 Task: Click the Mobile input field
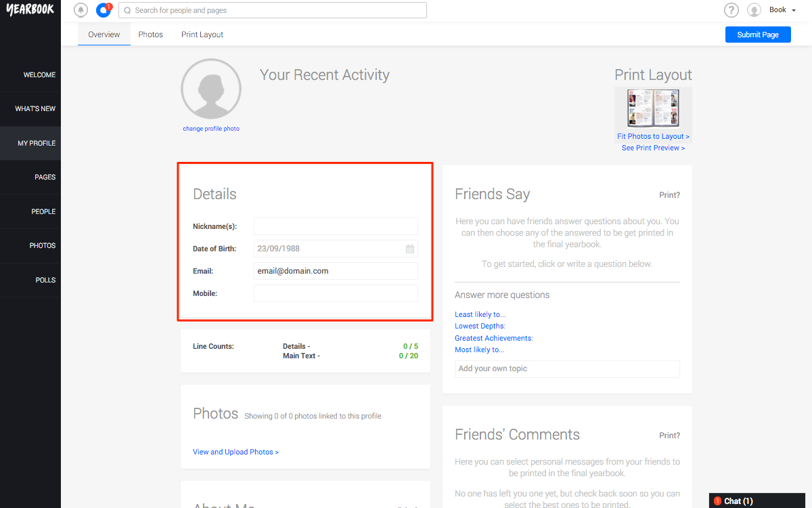coord(336,293)
